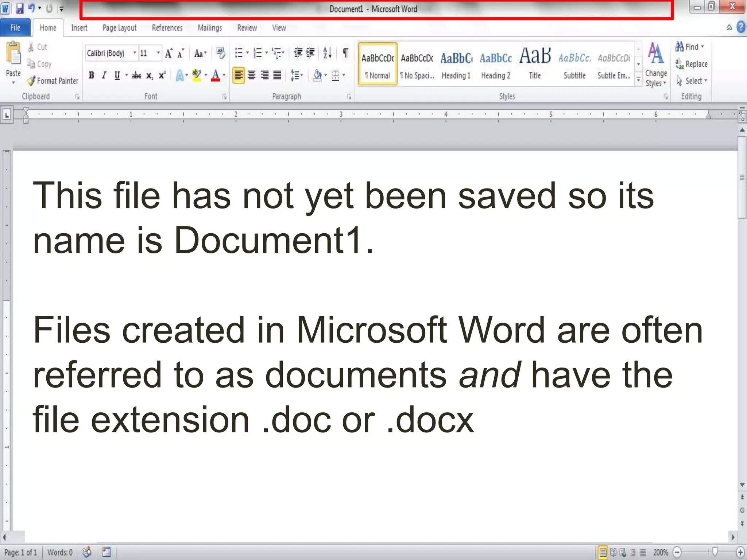The image size is (747, 560).
Task: Toggle Italic formatting
Action: (104, 75)
